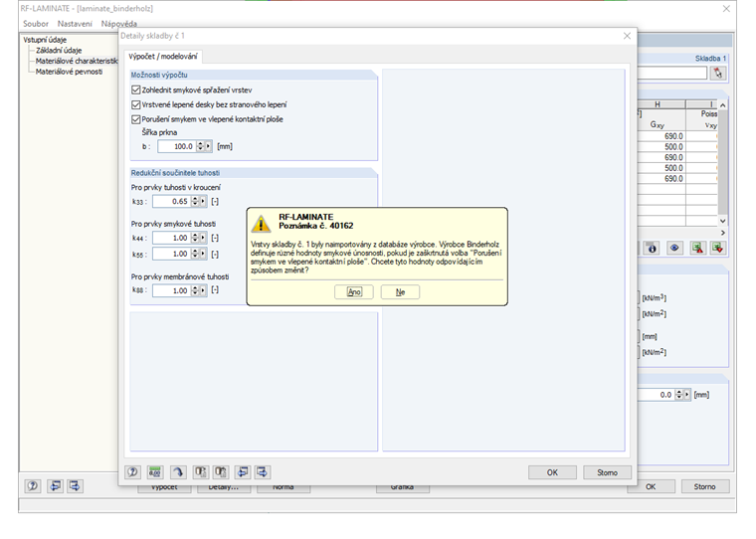
Task: Click the b width input field showing 100.0
Action: [x=177, y=146]
